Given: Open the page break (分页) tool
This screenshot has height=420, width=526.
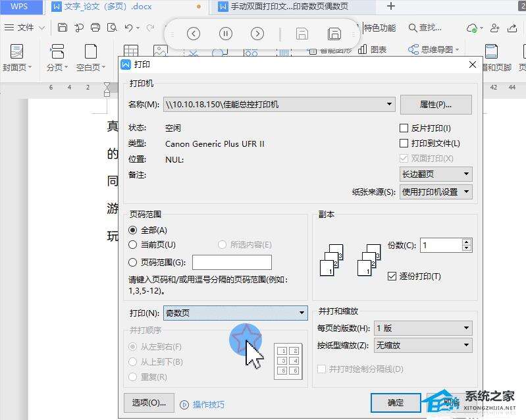Looking at the screenshot, I should [x=57, y=58].
